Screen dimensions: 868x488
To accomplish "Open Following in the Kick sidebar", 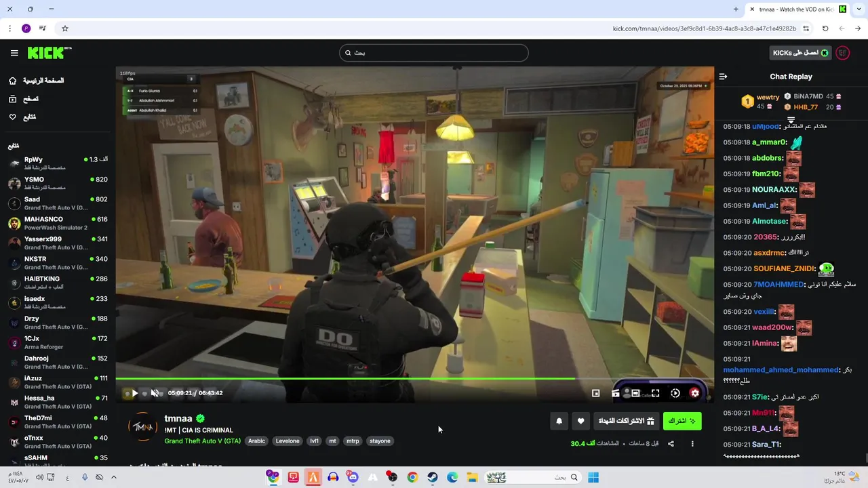I will tap(22, 117).
